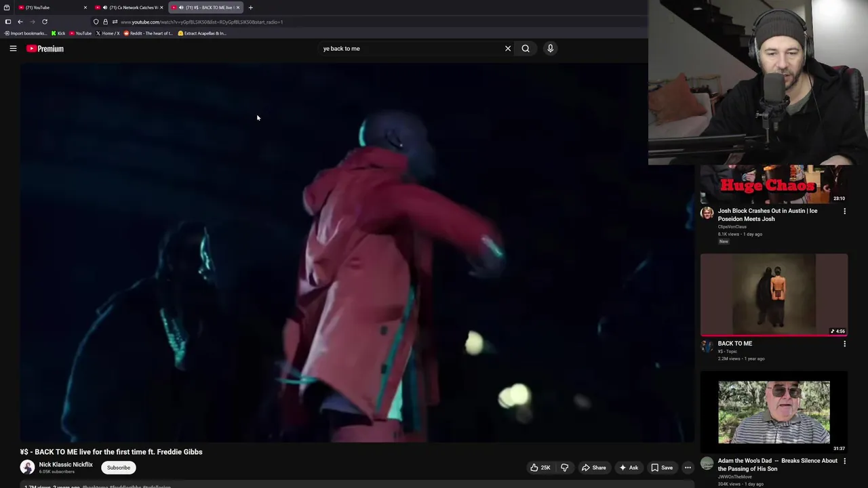Go to YouTube Premium home logo

click(45, 49)
